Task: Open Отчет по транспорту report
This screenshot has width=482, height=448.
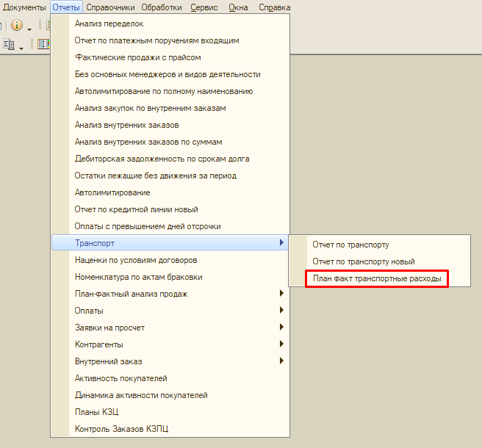Action: (x=379, y=245)
